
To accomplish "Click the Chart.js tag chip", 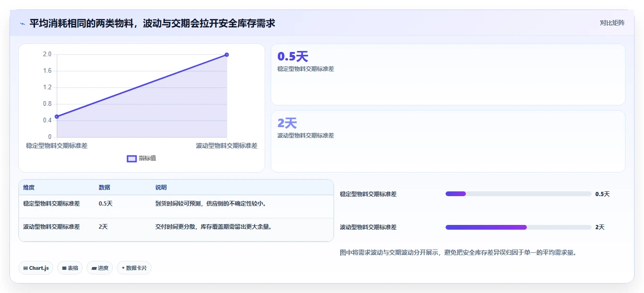I will point(36,268).
